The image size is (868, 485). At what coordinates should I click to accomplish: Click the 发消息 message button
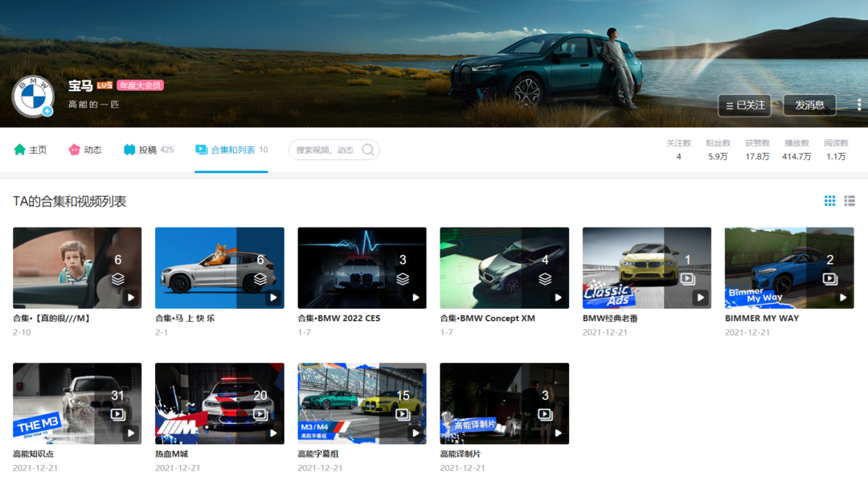coord(809,105)
